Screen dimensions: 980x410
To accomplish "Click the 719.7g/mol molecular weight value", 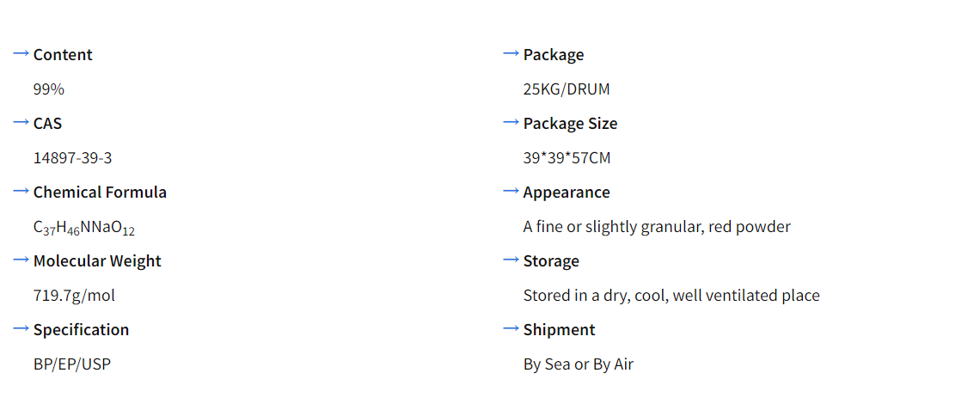I will (74, 296).
